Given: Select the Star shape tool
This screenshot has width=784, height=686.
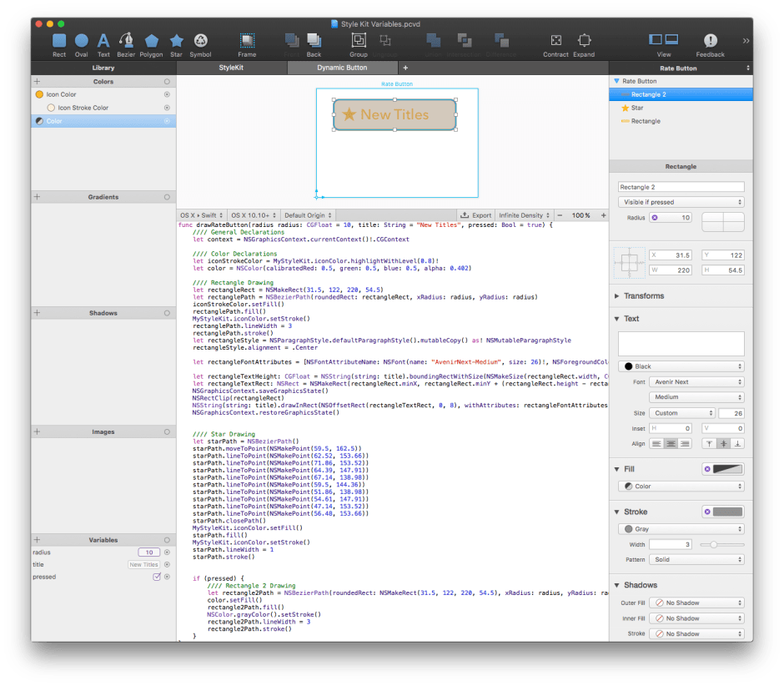Looking at the screenshot, I should point(176,39).
